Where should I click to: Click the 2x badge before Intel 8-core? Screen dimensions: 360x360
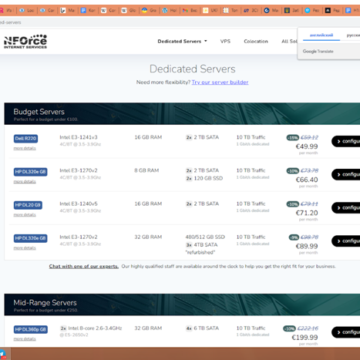click(63, 328)
